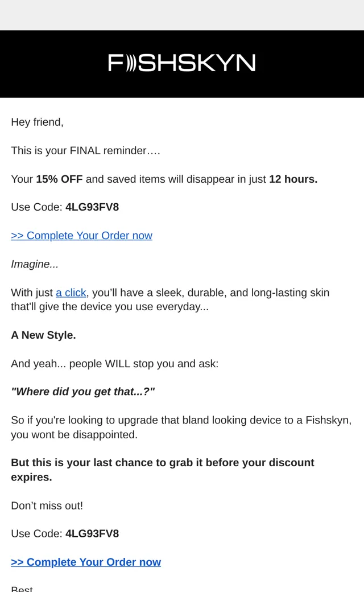Image resolution: width=364 pixels, height=592 pixels.
Task: Click the 'people WILL stop you' line
Action: point(115,364)
